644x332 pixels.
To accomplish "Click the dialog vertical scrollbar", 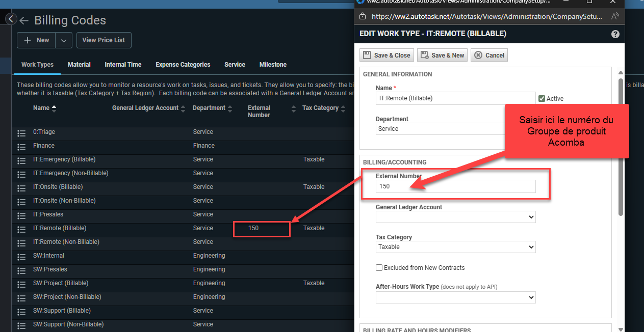I will (x=621, y=147).
